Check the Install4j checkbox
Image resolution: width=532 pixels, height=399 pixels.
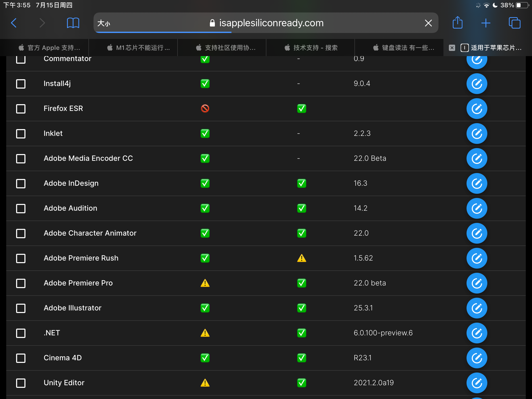(x=21, y=84)
